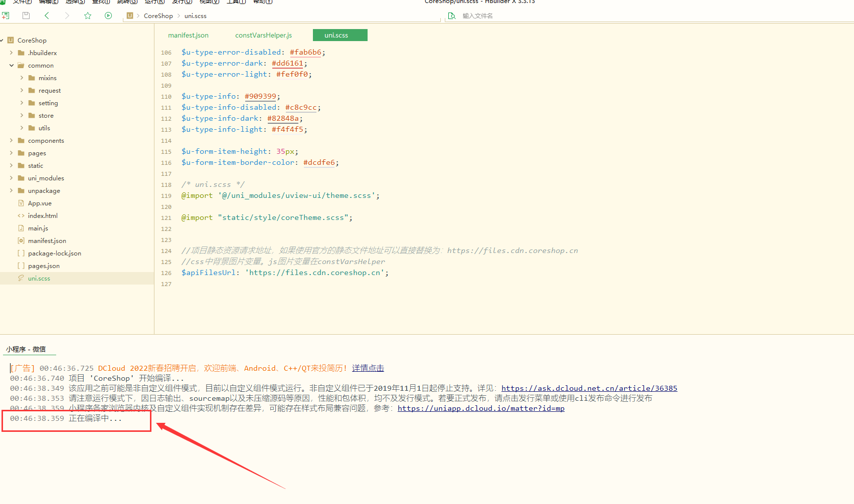Click CoreShop in the breadcrumb path
This screenshot has height=504, width=854.
pos(158,16)
